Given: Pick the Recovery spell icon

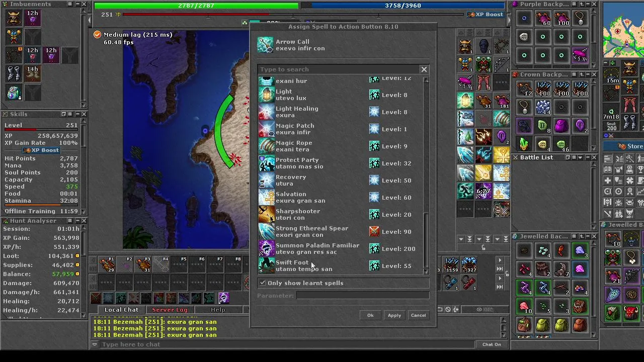Looking at the screenshot, I should coord(266,180).
